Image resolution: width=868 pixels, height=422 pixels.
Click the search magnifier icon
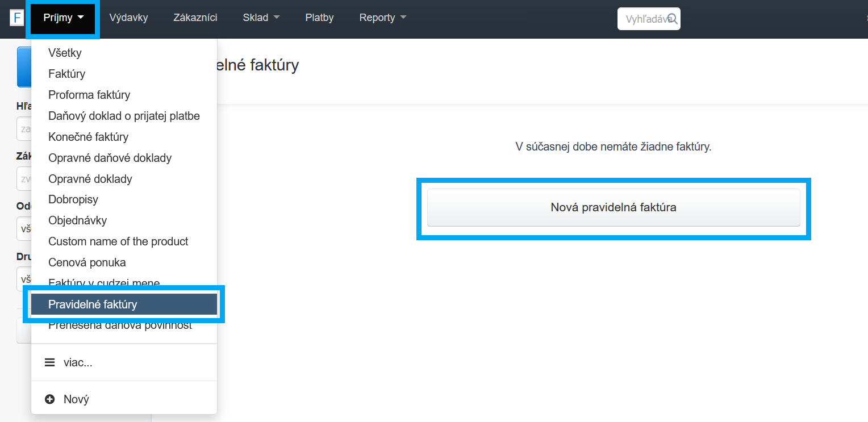(673, 18)
